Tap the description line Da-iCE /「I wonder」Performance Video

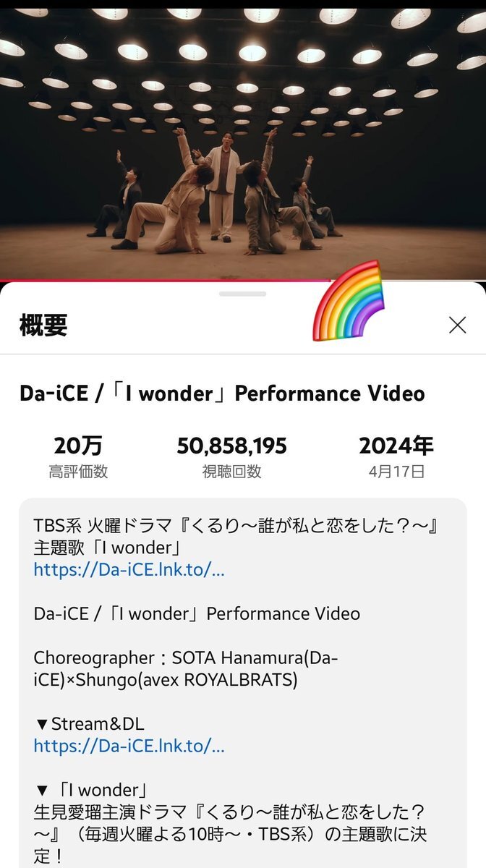point(197,613)
